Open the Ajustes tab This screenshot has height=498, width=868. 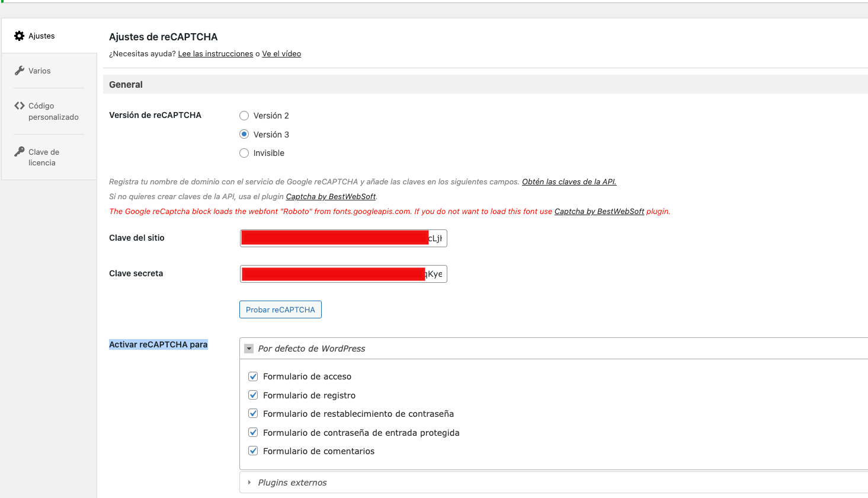pyautogui.click(x=49, y=36)
